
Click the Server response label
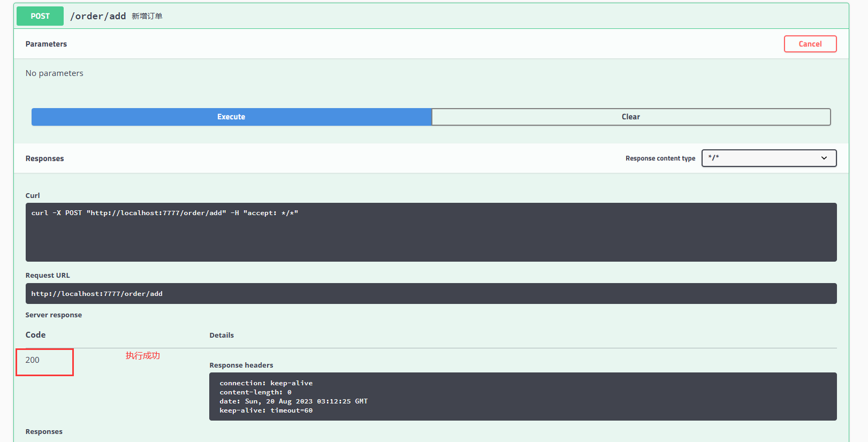[54, 315]
